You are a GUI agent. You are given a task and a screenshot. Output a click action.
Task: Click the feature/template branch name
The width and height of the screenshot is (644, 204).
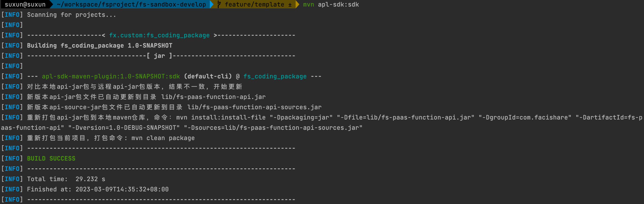tap(254, 4)
